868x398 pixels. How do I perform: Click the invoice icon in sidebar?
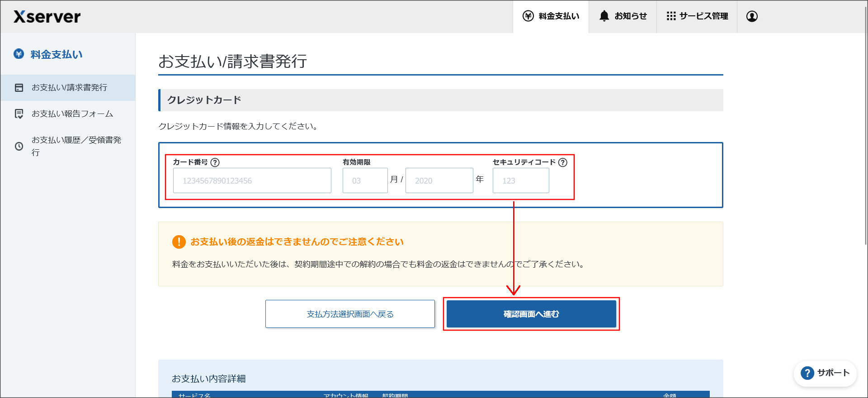pyautogui.click(x=19, y=88)
